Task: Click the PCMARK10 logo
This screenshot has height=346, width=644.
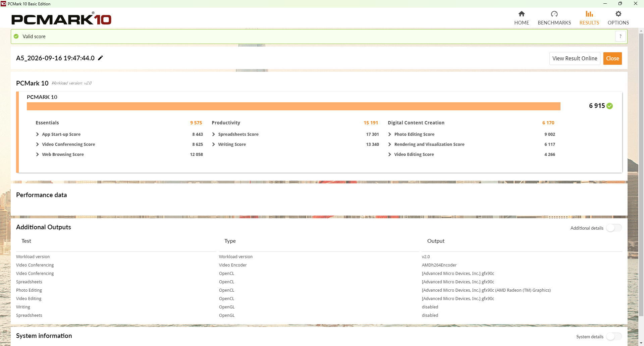Action: coord(61,19)
